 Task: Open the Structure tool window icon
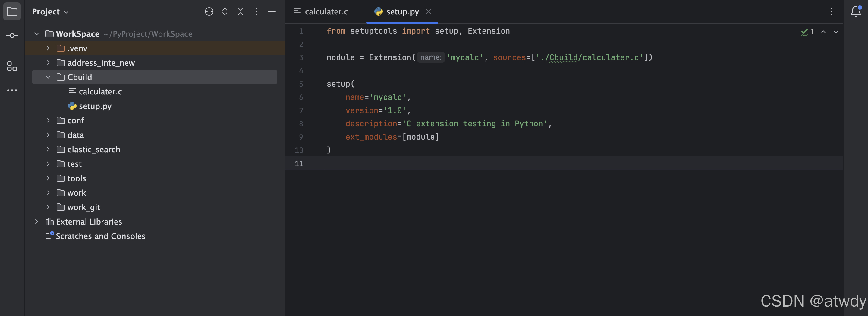[12, 66]
